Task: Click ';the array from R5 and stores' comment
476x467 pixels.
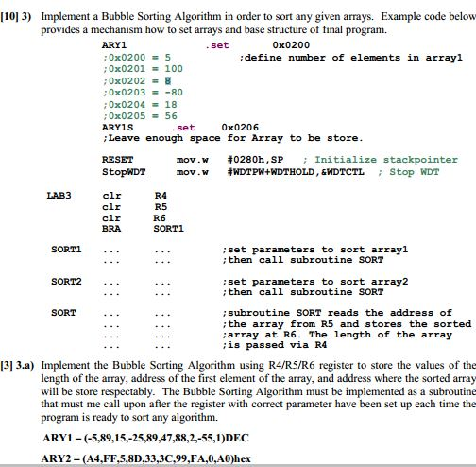Action: point(347,324)
